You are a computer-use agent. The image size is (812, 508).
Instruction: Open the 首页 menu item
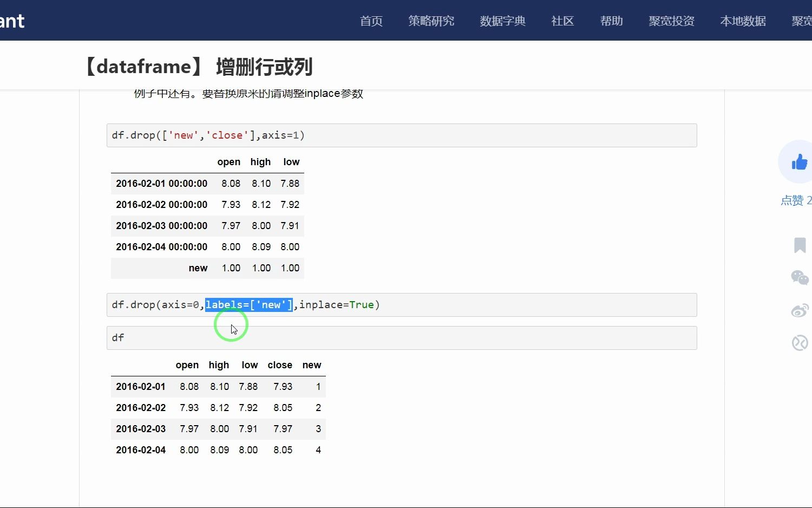[x=371, y=21]
